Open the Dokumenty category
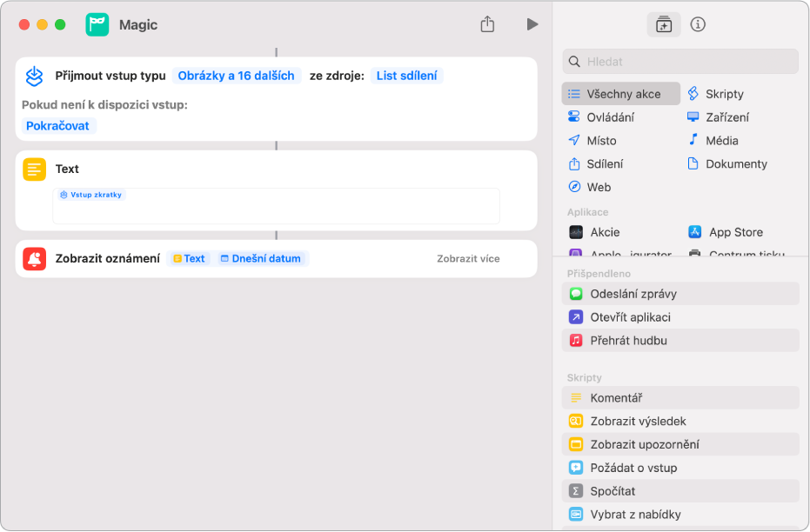This screenshot has height=532, width=810. point(727,163)
